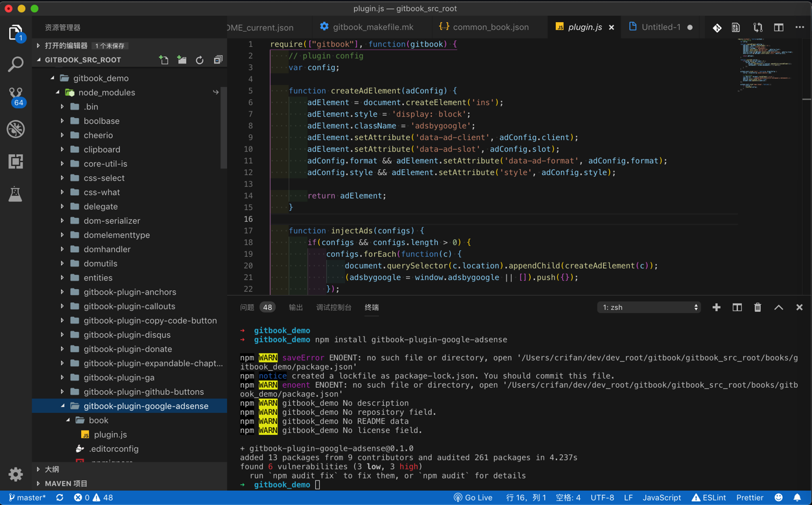Switch to the 输出 panel tab

tap(296, 307)
